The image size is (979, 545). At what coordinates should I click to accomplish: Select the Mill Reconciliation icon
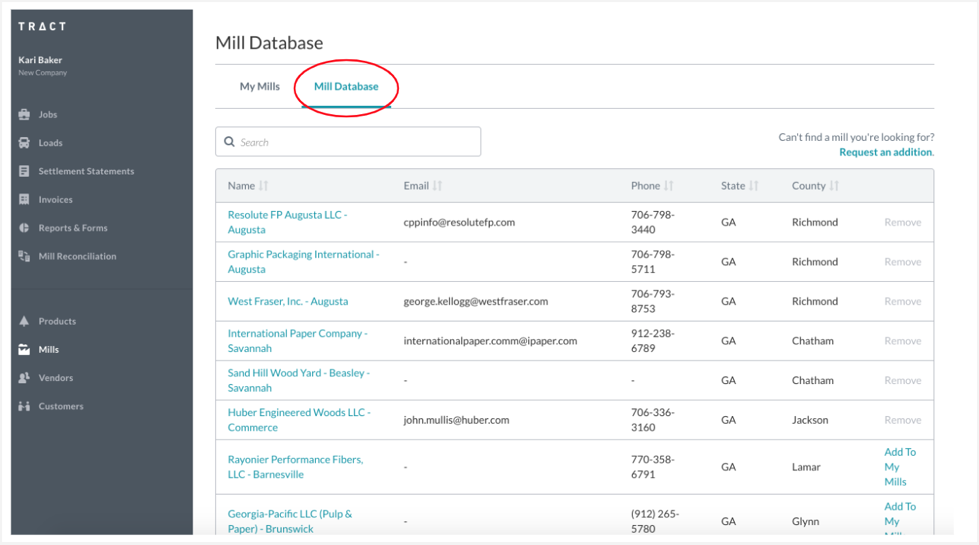click(24, 256)
